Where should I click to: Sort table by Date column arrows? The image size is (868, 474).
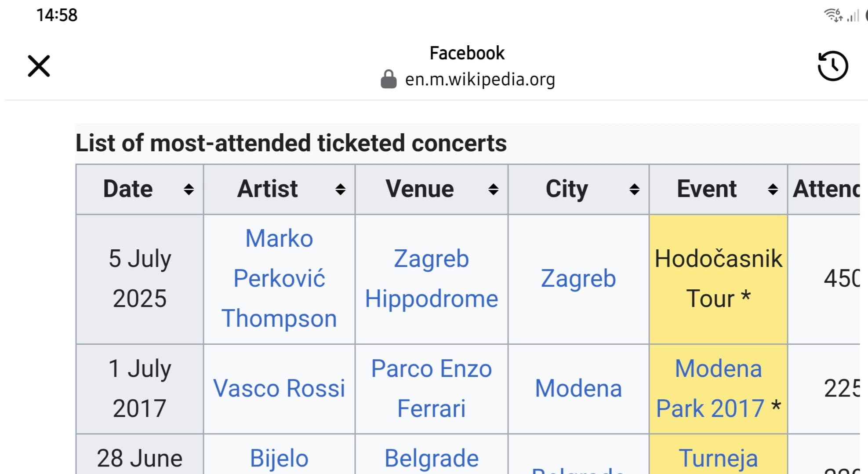189,190
